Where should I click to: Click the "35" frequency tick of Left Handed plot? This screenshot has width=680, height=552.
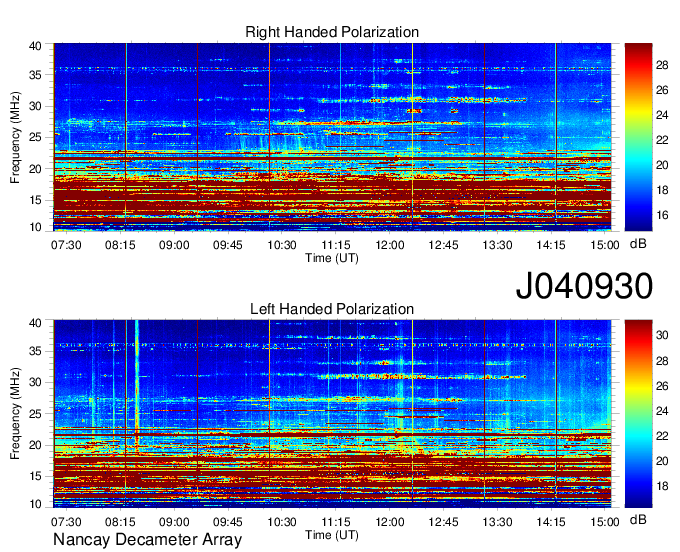click(x=35, y=351)
